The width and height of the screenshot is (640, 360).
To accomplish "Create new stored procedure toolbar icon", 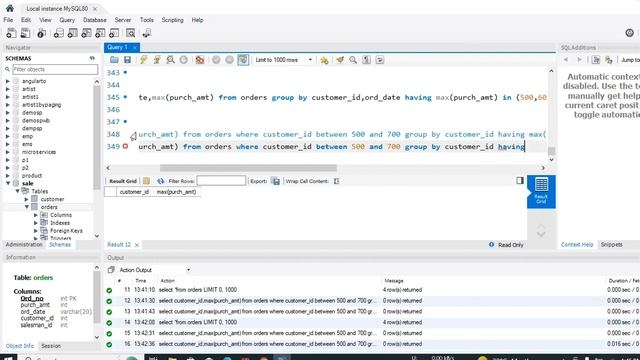I will click(x=100, y=33).
